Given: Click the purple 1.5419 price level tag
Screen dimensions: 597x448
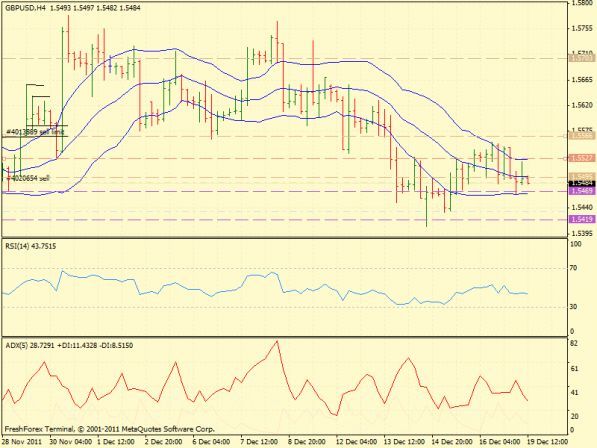Looking at the screenshot, I should 582,219.
